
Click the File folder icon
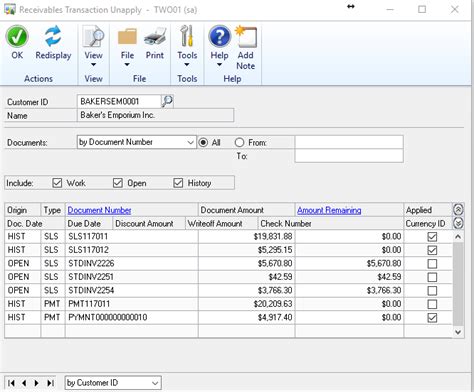tap(127, 37)
